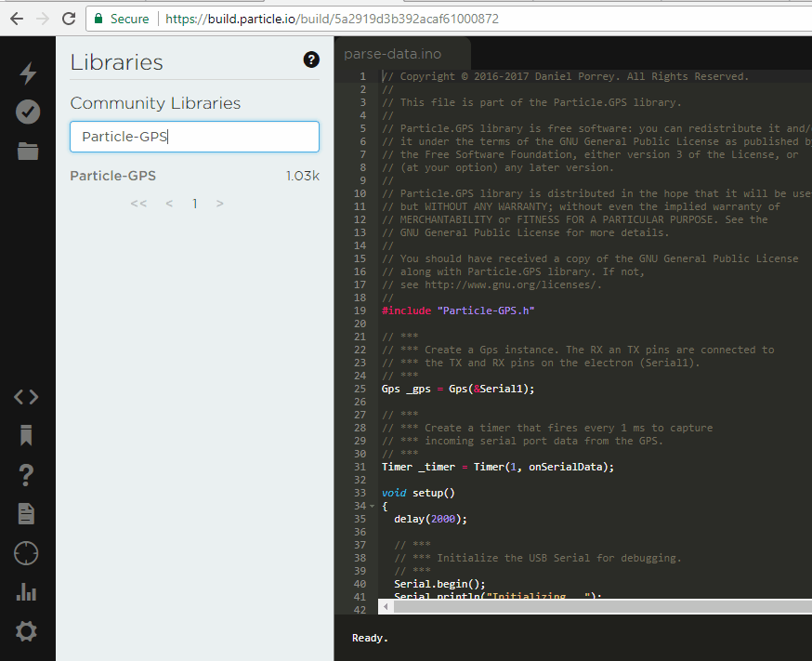Open the Docs document icon

tap(26, 513)
